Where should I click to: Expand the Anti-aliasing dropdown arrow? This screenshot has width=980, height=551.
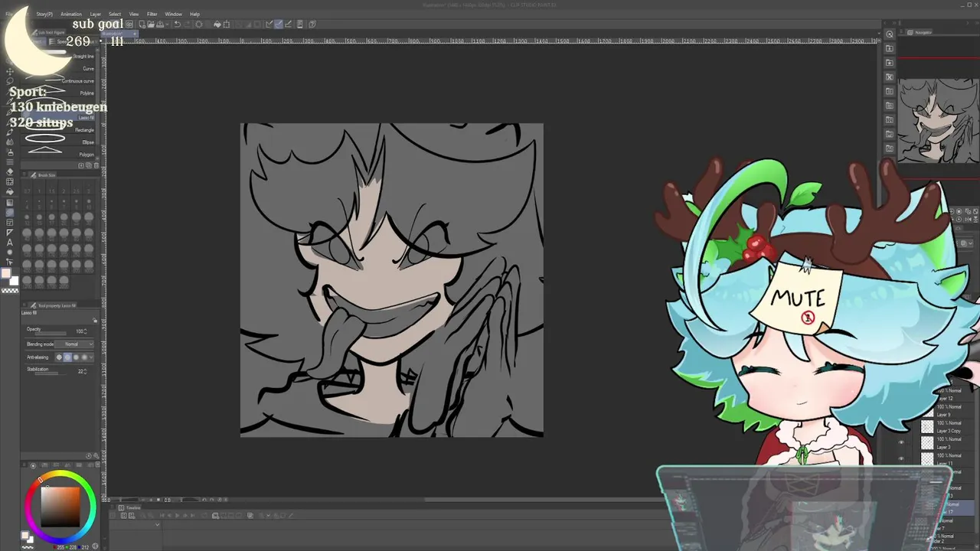click(x=92, y=357)
